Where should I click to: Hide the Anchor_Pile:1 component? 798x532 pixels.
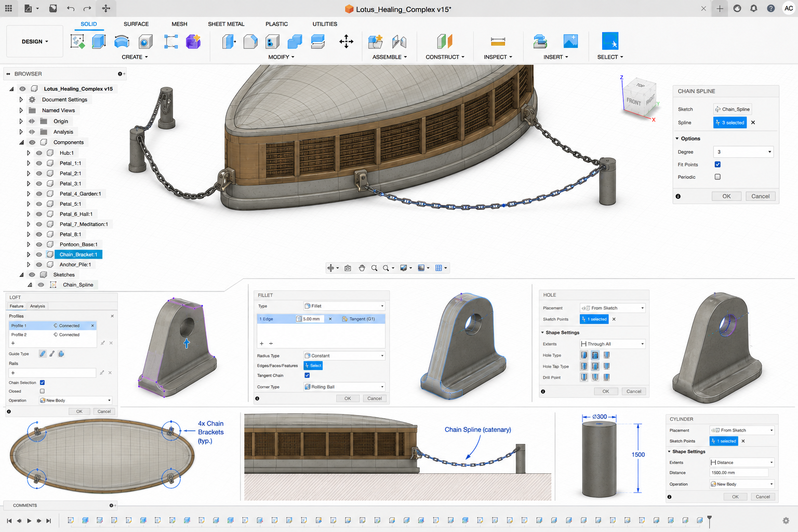pos(39,265)
